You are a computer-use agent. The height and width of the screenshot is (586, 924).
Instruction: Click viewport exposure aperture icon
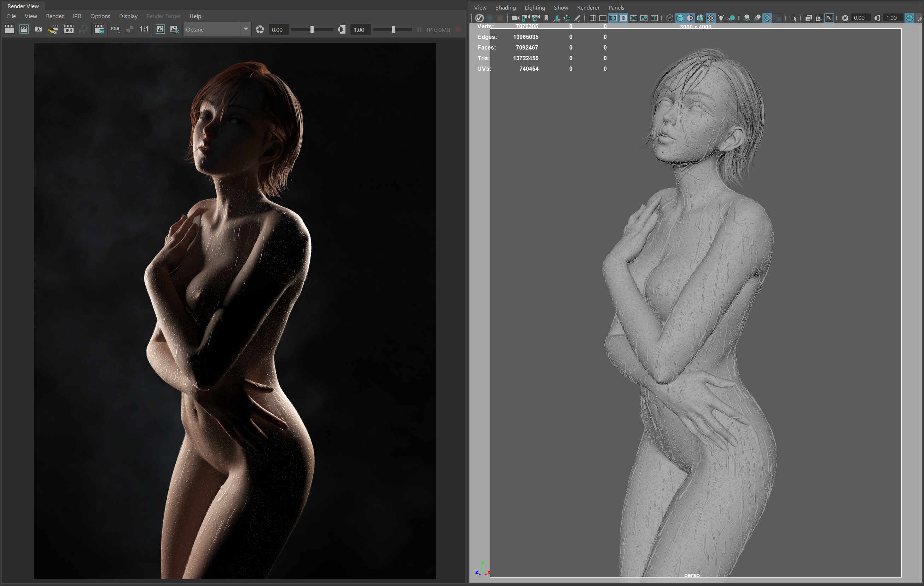pos(845,18)
